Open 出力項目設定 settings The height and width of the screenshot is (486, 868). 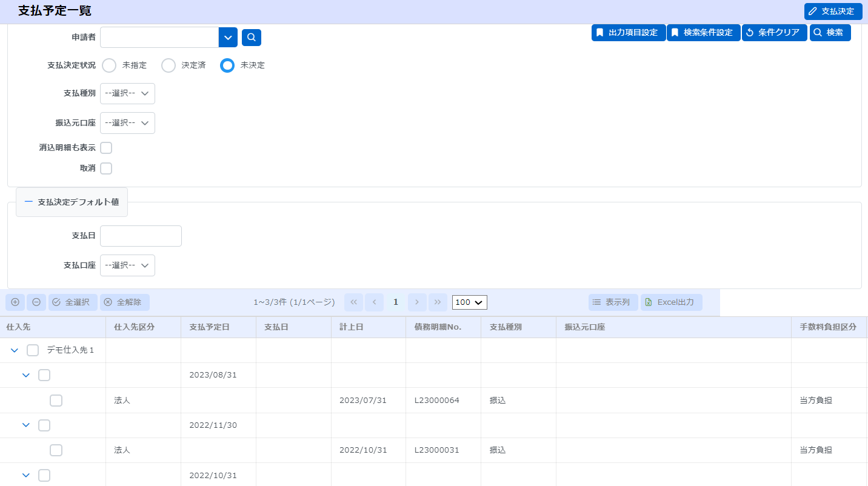coord(629,33)
